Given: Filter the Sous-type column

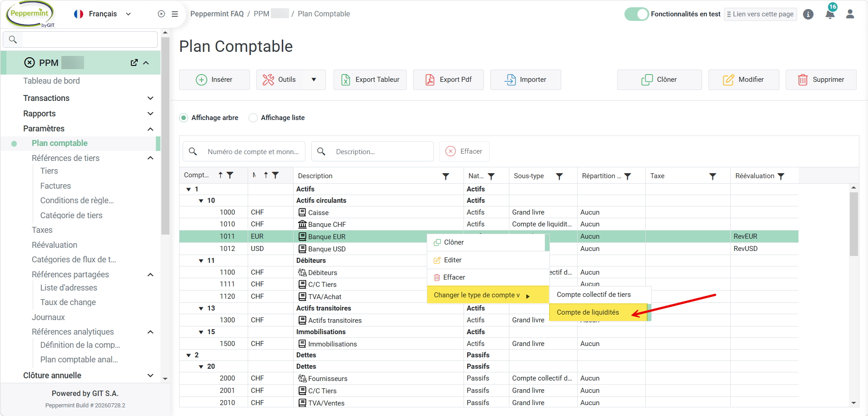Looking at the screenshot, I should 559,176.
